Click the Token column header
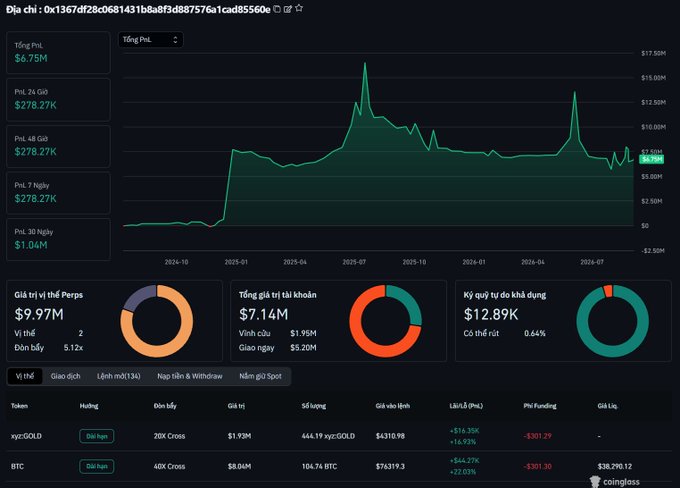This screenshot has height=488, width=680. 19,406
